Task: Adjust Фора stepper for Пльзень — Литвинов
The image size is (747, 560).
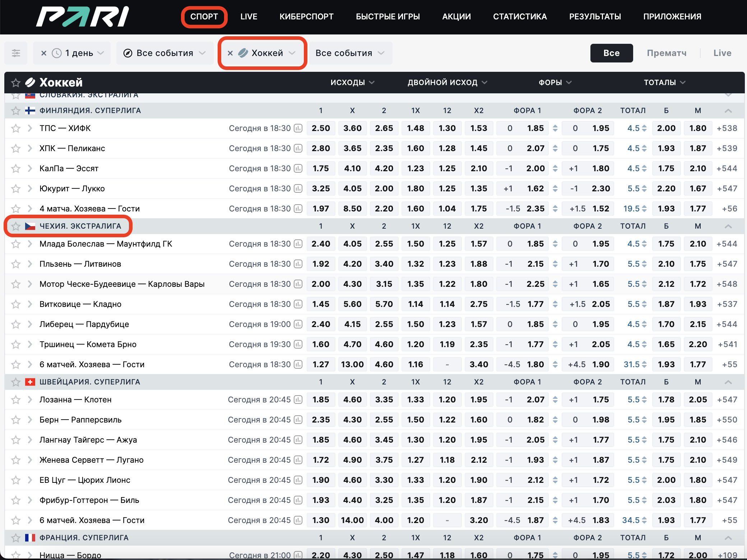Action: [555, 264]
